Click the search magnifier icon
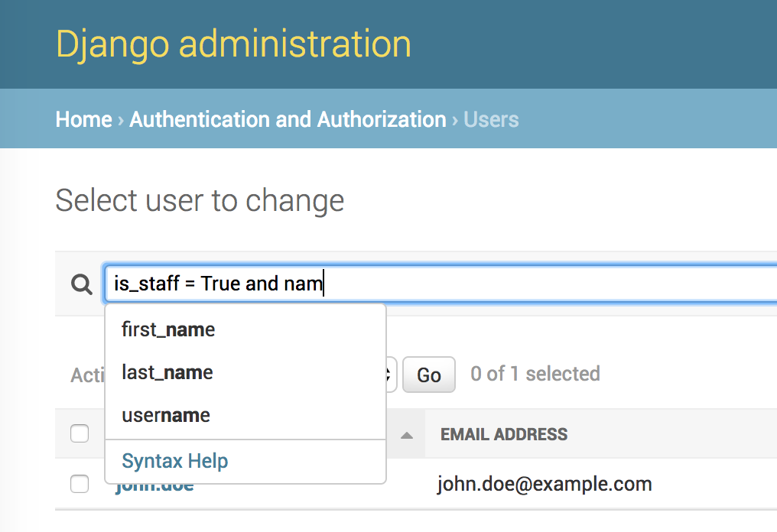The width and height of the screenshot is (777, 532). tap(81, 284)
